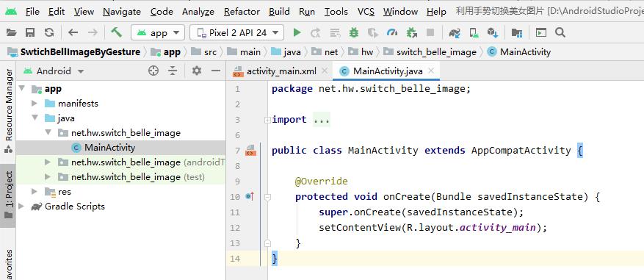
Task: Build project with the hammer icon
Action: 116,32
